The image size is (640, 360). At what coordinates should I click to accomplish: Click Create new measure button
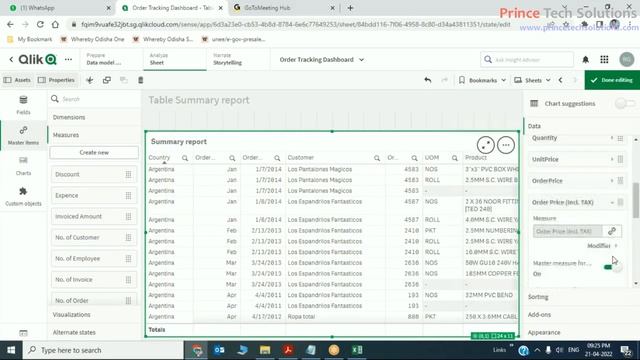tap(94, 152)
